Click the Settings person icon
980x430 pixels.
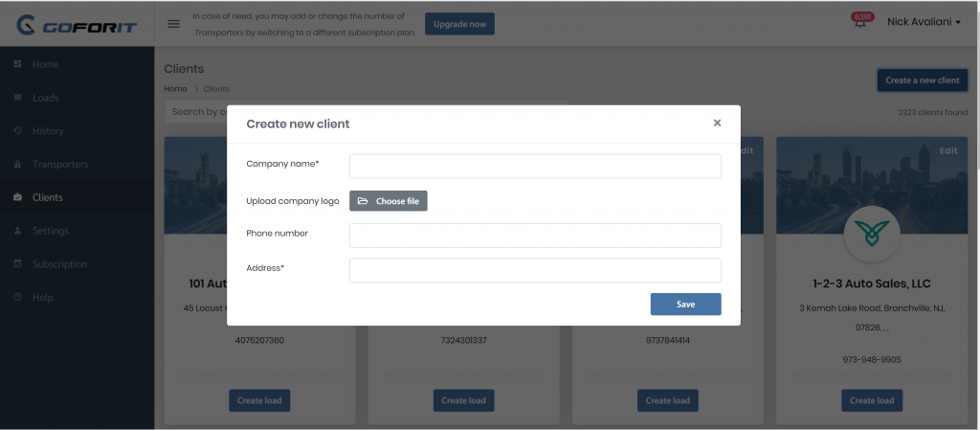[x=18, y=231]
